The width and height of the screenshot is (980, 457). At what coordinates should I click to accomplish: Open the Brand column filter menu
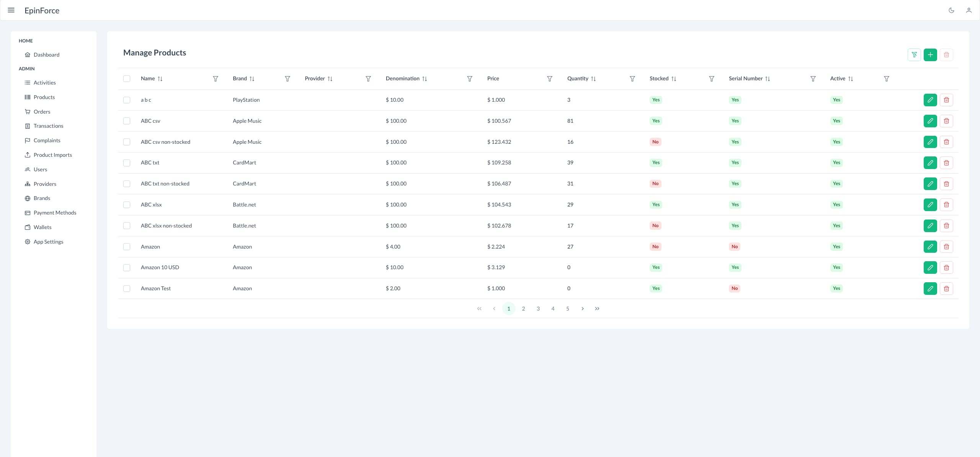pyautogui.click(x=287, y=79)
